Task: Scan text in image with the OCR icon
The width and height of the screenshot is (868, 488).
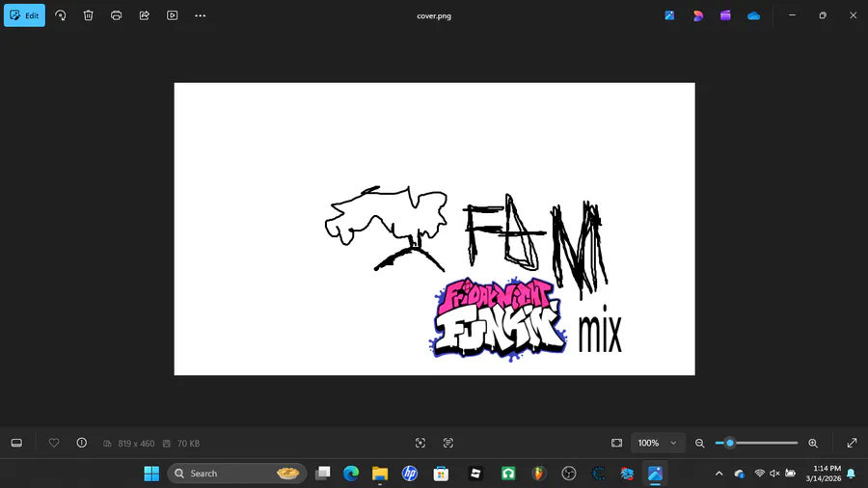Action: click(448, 443)
